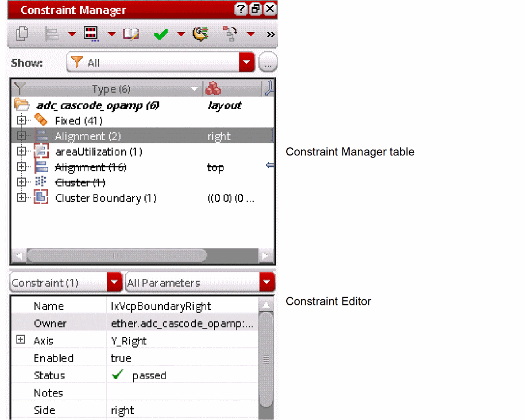Show more toolbar items via chevron

(x=271, y=35)
